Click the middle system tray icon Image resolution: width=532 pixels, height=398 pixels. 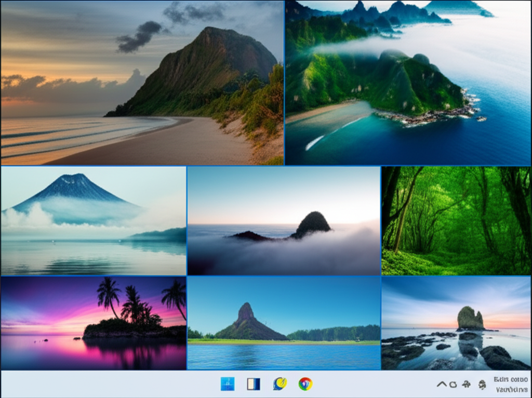click(x=467, y=385)
